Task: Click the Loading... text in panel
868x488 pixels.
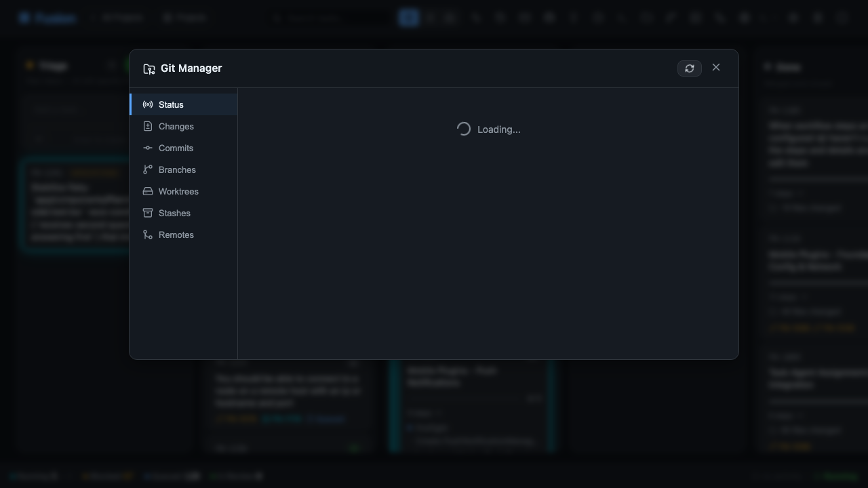Action: click(499, 129)
